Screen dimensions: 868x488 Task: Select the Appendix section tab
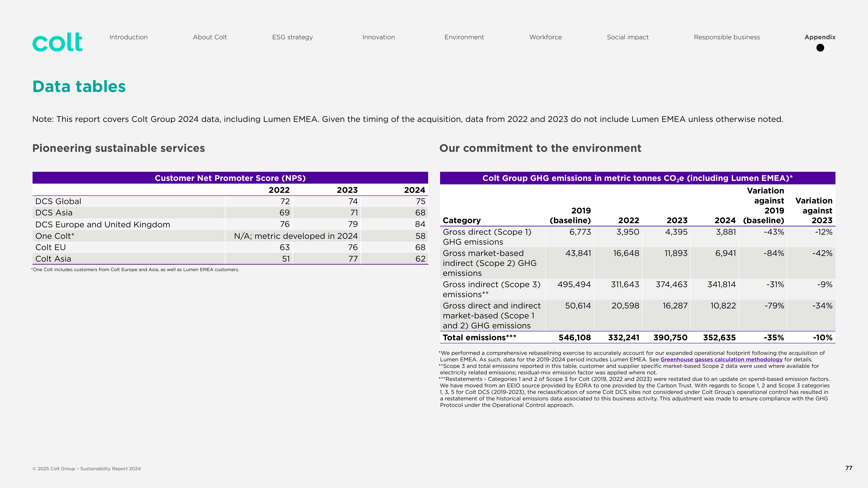coord(820,37)
